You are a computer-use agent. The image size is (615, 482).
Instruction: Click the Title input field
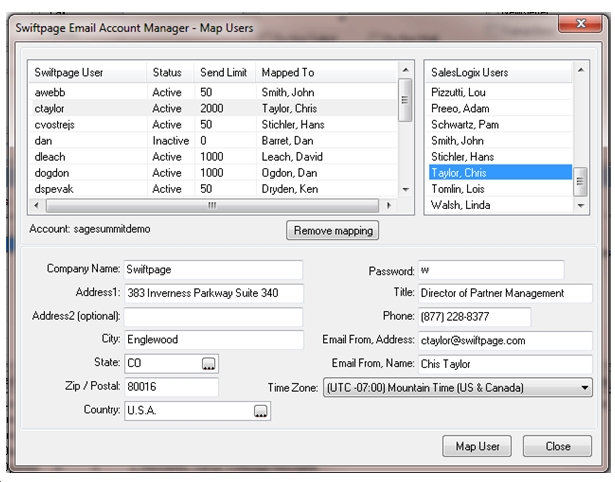[505, 293]
